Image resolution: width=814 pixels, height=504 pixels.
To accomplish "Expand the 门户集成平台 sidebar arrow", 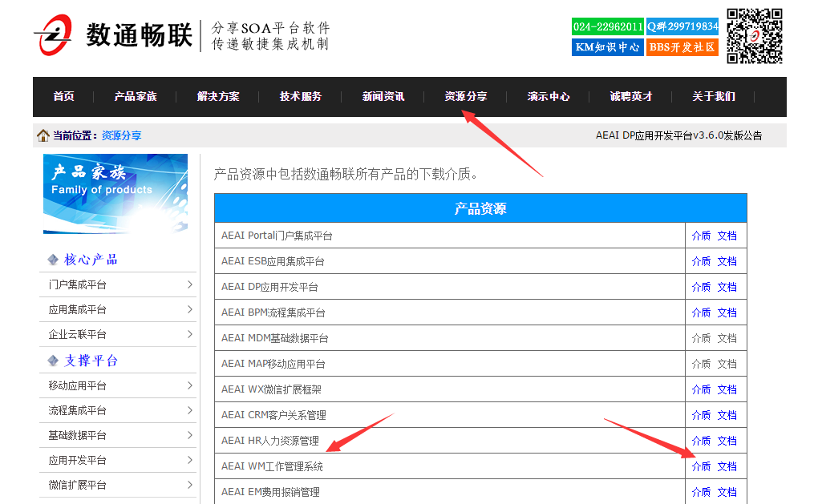I will tap(189, 284).
